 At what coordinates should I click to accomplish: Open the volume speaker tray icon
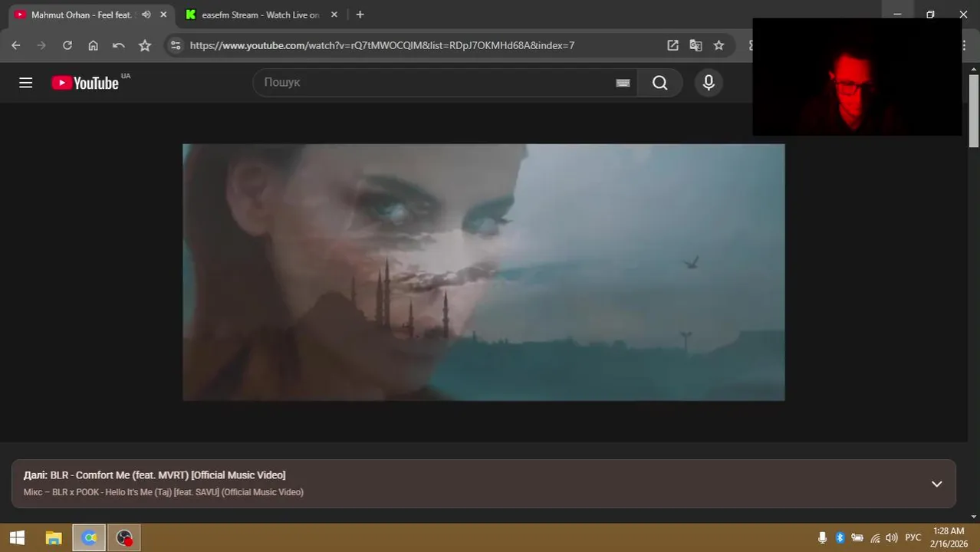click(x=892, y=538)
